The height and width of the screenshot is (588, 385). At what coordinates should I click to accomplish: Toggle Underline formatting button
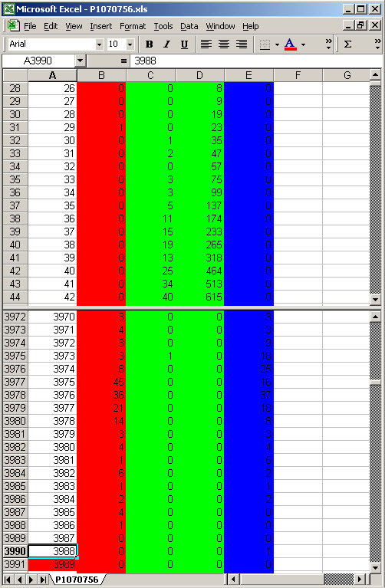pyautogui.click(x=184, y=44)
